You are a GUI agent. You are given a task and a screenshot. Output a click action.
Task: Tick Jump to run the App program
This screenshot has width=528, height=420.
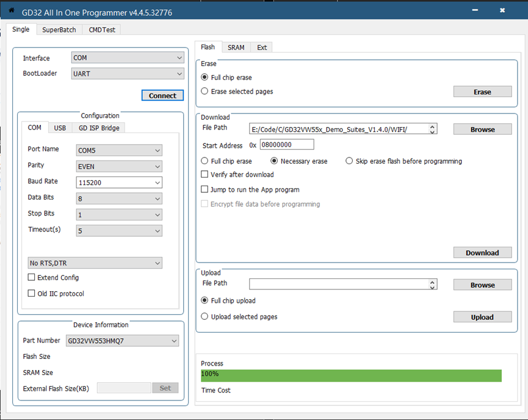pos(204,190)
